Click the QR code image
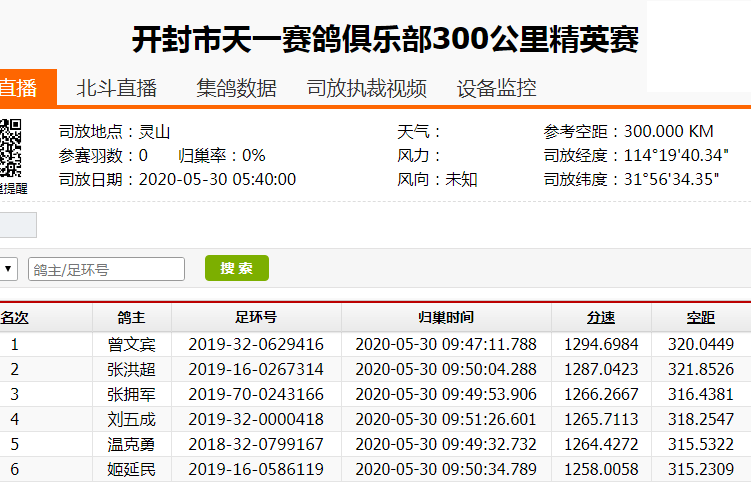751x485 pixels. tap(11, 148)
